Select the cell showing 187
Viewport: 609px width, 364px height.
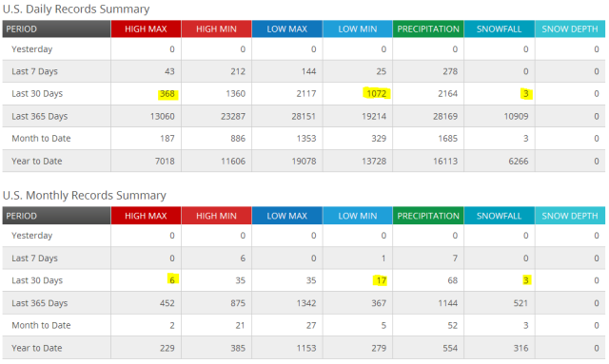click(146, 139)
